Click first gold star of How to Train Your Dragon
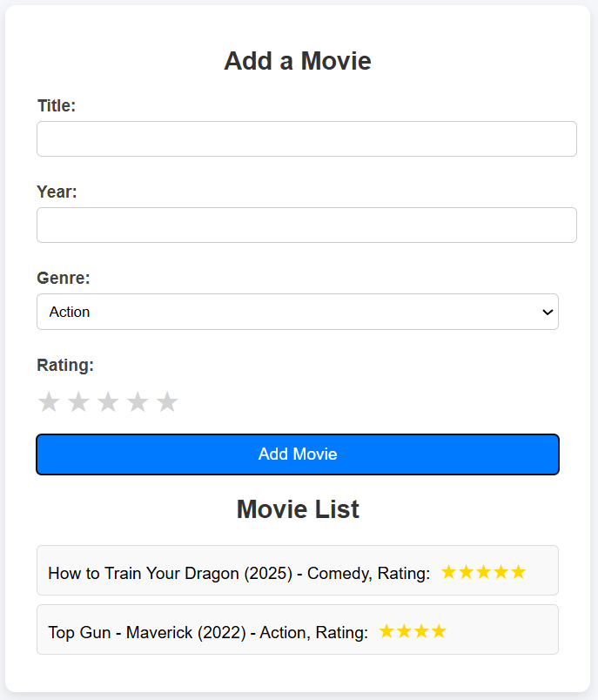 point(449,572)
